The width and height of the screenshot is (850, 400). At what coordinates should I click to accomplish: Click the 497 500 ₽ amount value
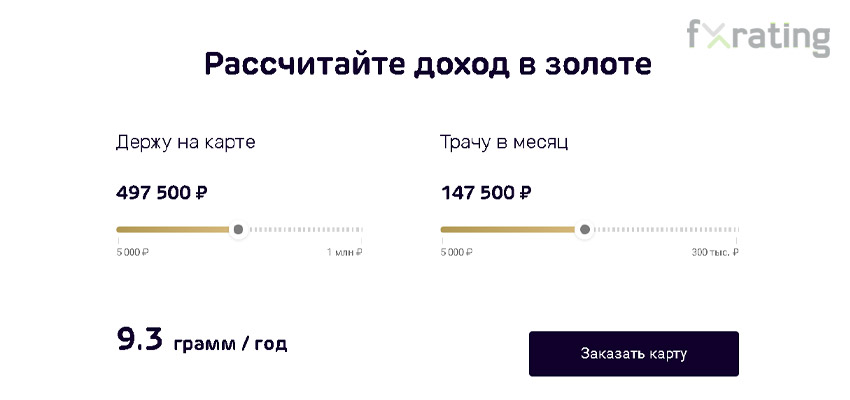pyautogui.click(x=162, y=193)
